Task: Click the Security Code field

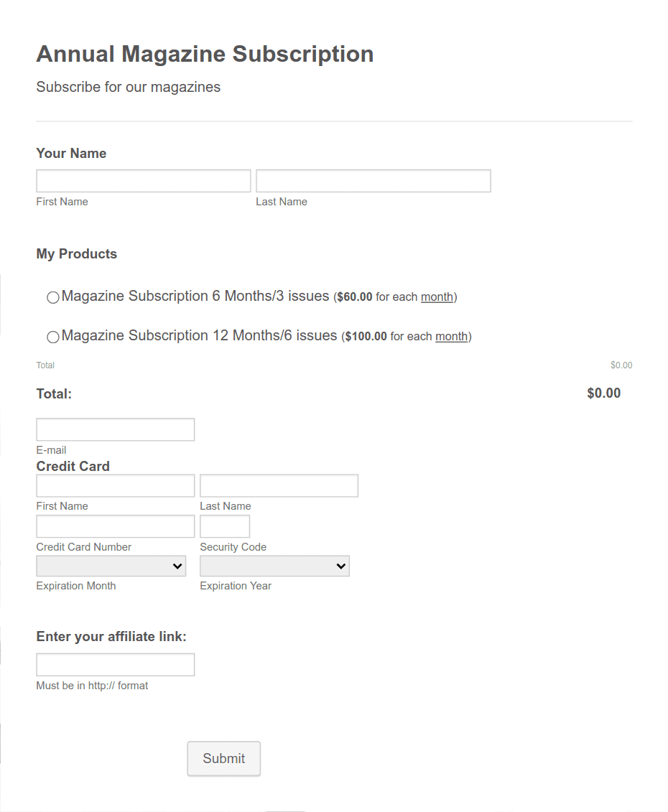Action: tap(225, 526)
